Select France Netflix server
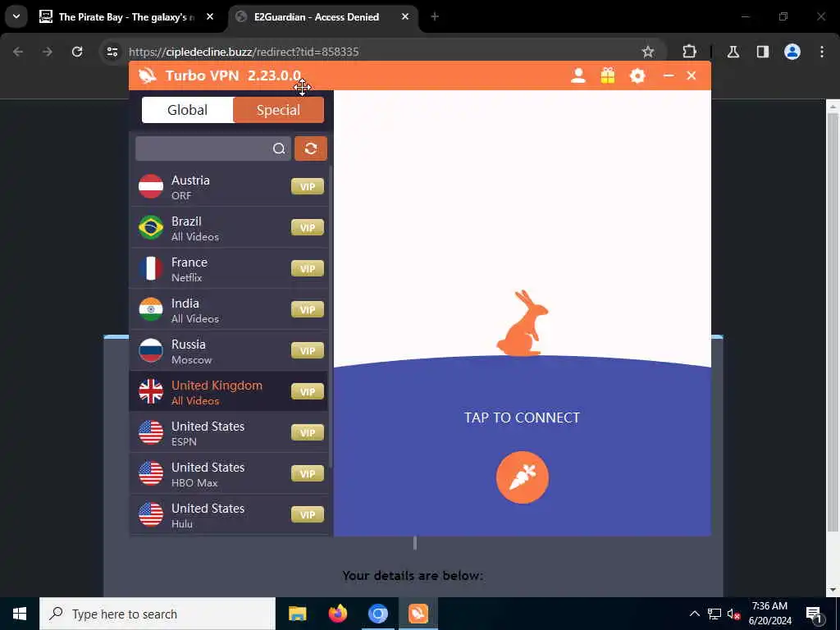The width and height of the screenshot is (840, 630). pos(230,269)
